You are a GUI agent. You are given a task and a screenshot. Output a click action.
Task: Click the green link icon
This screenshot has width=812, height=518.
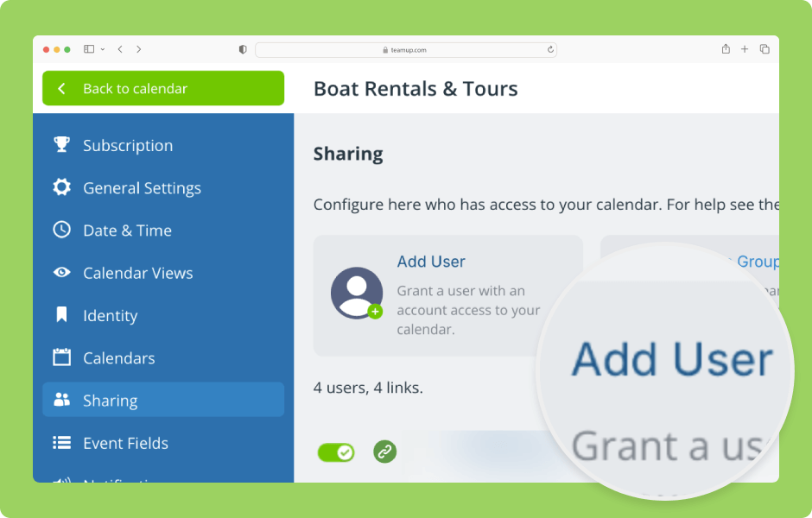click(x=384, y=452)
